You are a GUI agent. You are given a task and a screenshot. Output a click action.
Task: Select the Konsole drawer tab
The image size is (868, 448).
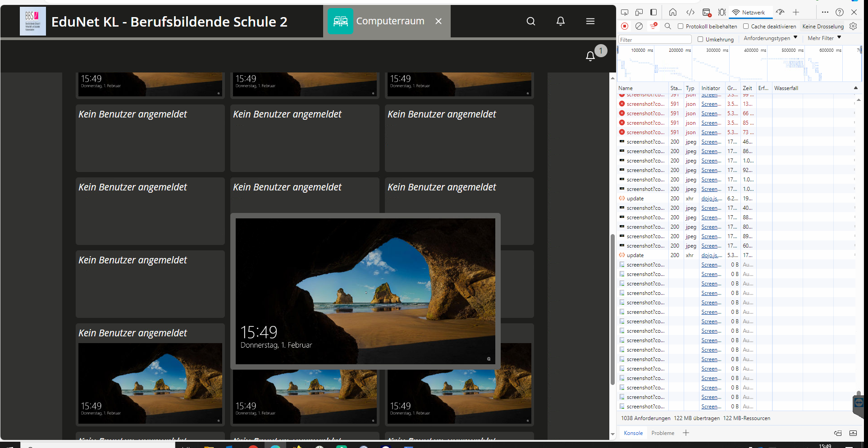pyautogui.click(x=633, y=433)
